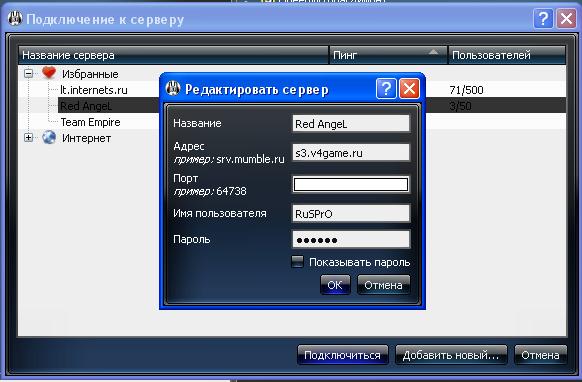Click the 3/50 users value
Viewport: 582px width, 382px height.
tap(460, 106)
